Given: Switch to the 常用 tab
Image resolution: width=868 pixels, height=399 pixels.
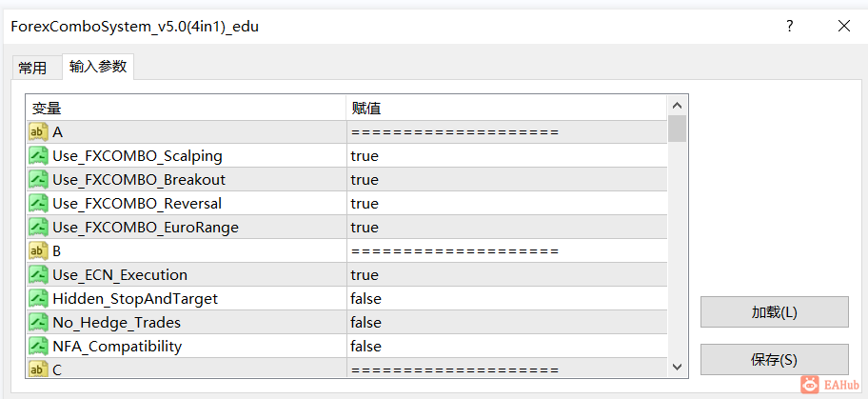Looking at the screenshot, I should point(32,69).
